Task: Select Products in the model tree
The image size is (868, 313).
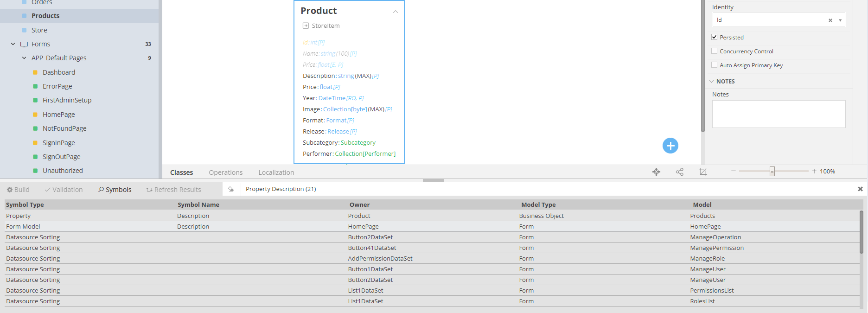Action: tap(45, 16)
